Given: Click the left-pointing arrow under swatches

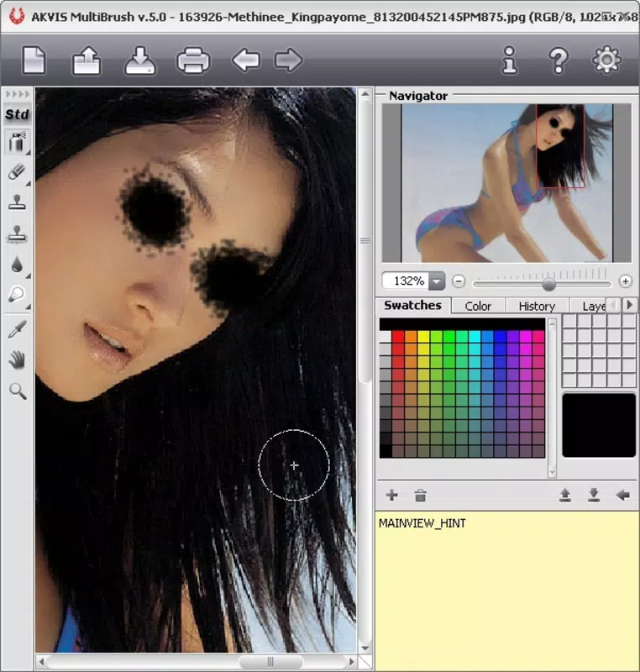Looking at the screenshot, I should coord(622,496).
